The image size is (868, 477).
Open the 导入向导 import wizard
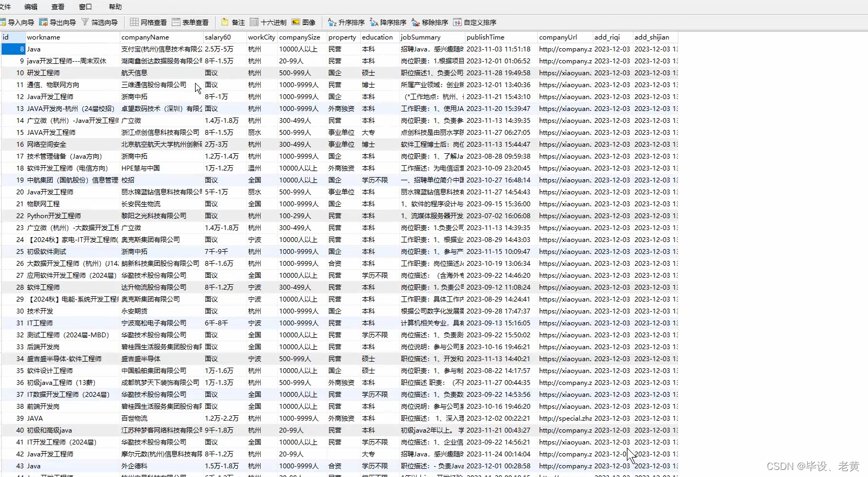(x=17, y=22)
